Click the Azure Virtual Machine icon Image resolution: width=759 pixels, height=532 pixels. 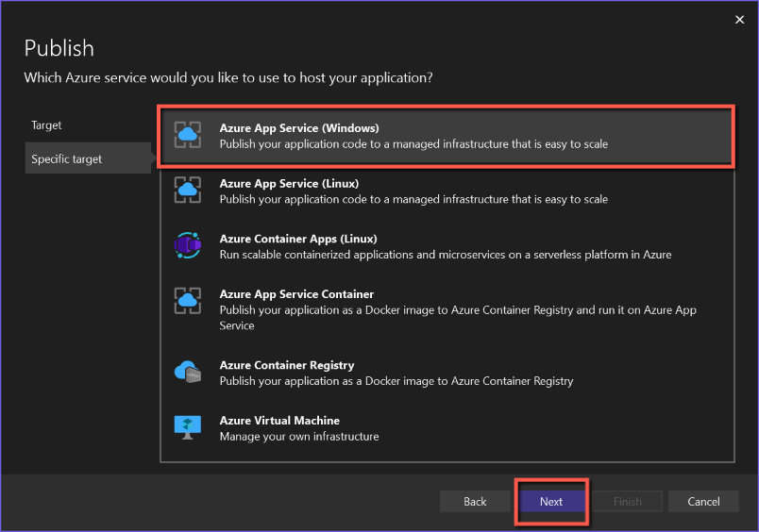point(188,427)
